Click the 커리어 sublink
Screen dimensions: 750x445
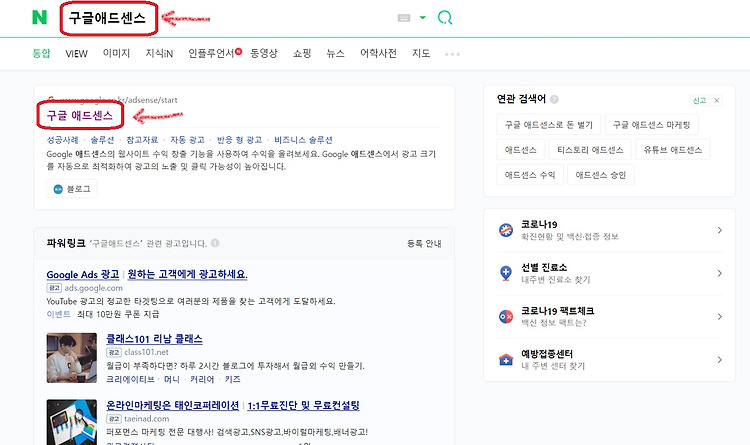point(202,379)
